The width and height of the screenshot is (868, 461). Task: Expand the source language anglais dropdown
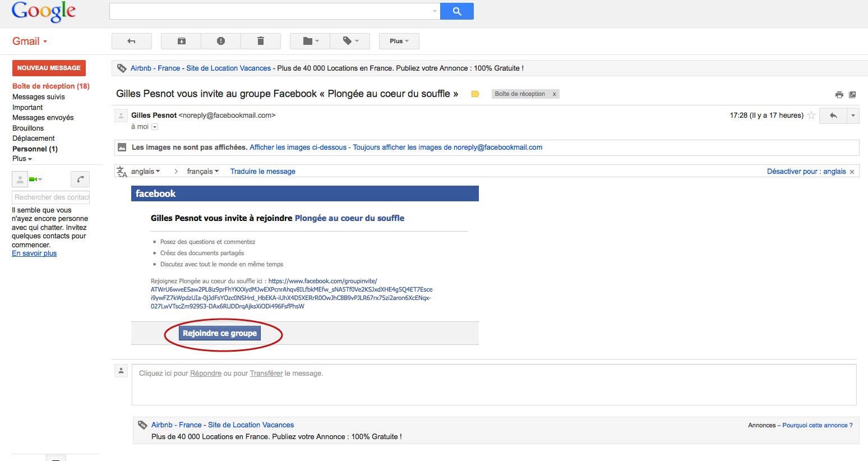[146, 172]
